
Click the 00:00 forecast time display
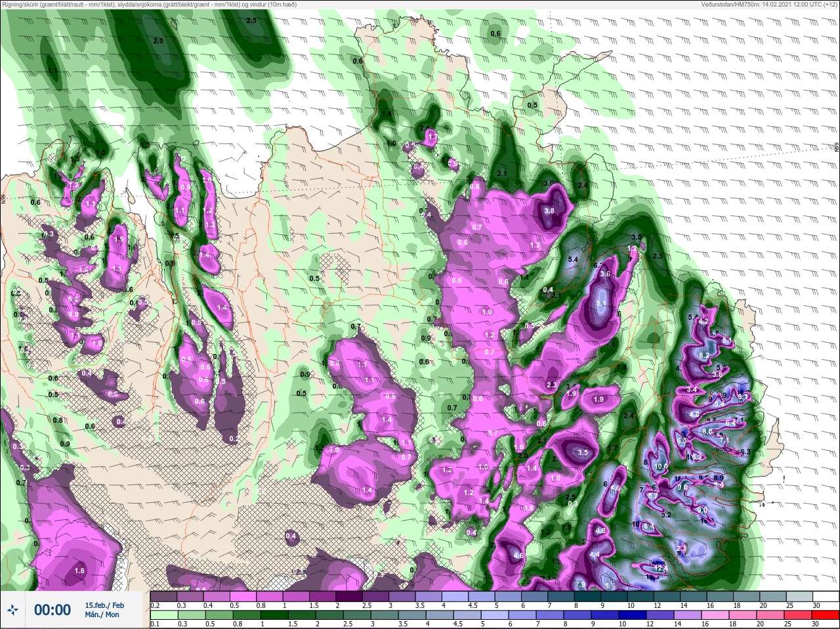(x=52, y=611)
